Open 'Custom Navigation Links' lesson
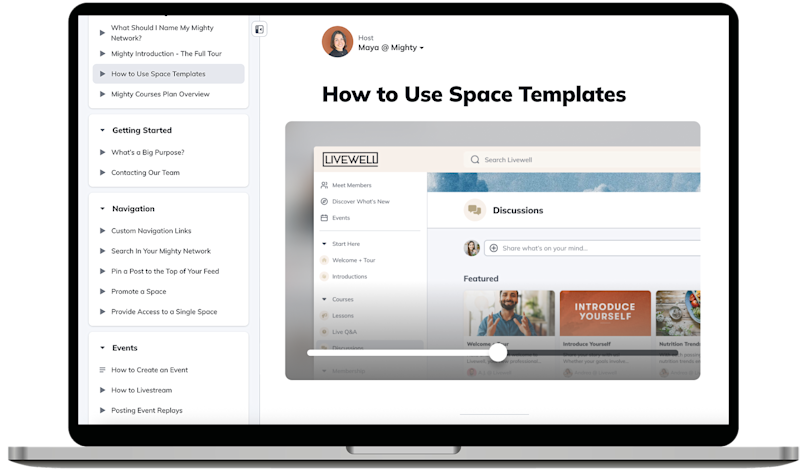This screenshot has width=800, height=470. pos(151,231)
